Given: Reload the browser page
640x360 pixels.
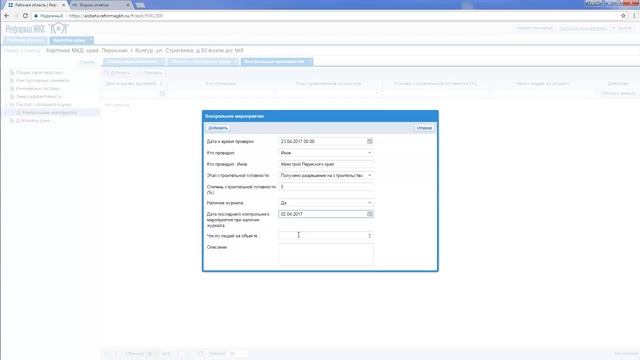Looking at the screenshot, I should tap(25, 16).
